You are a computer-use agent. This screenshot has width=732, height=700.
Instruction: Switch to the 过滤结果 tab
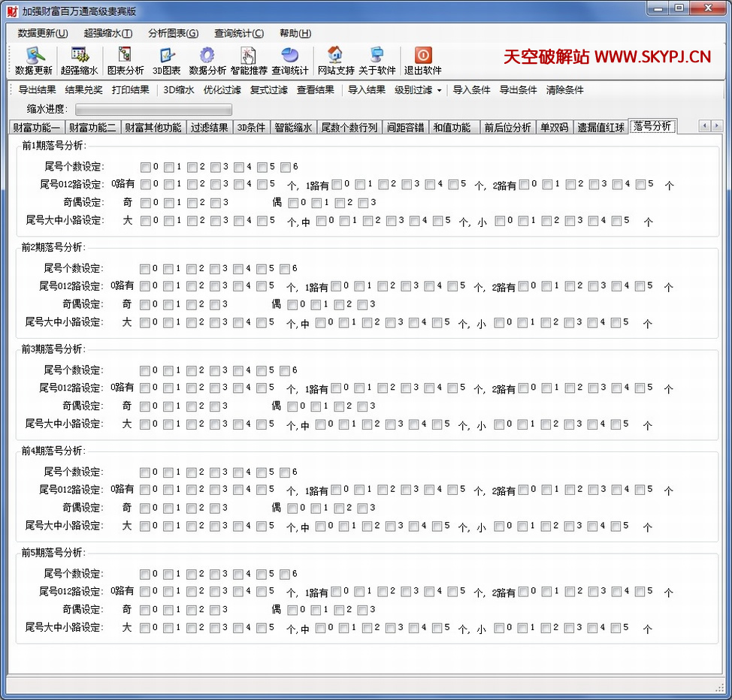[209, 127]
